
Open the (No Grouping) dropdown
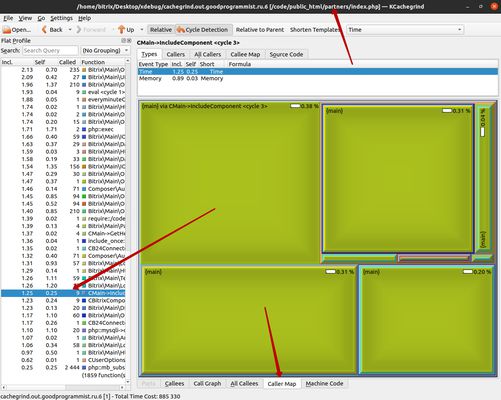point(105,51)
